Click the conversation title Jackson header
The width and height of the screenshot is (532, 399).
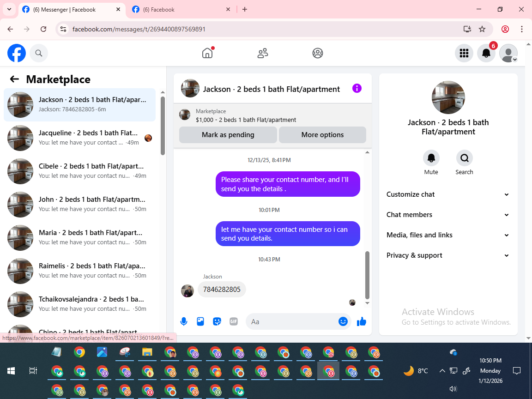272,89
